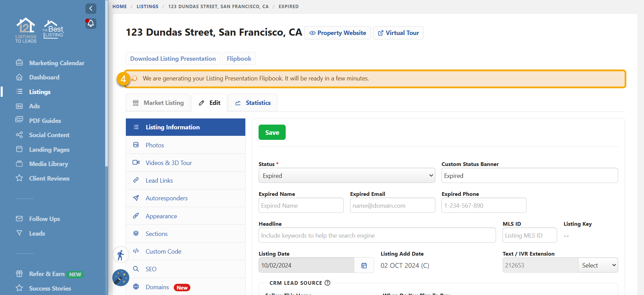Click the Headline input field
The height and width of the screenshot is (295, 644).
pos(377,236)
